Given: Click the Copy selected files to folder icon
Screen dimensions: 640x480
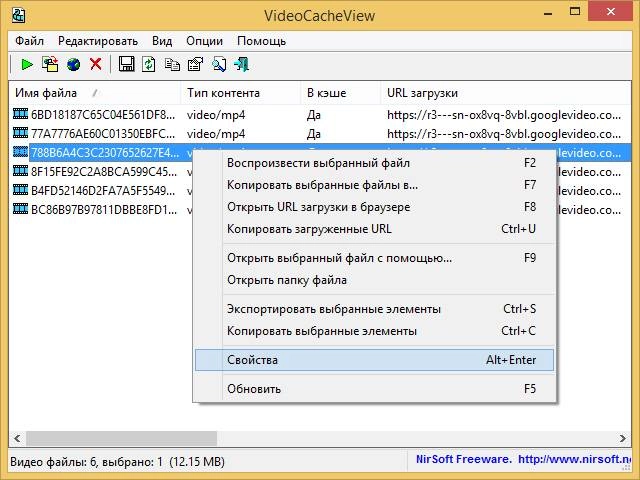Looking at the screenshot, I should coord(50,64).
